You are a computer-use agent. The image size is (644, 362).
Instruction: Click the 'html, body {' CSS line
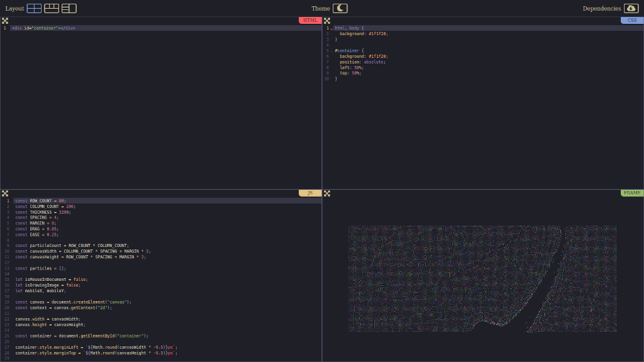click(349, 28)
